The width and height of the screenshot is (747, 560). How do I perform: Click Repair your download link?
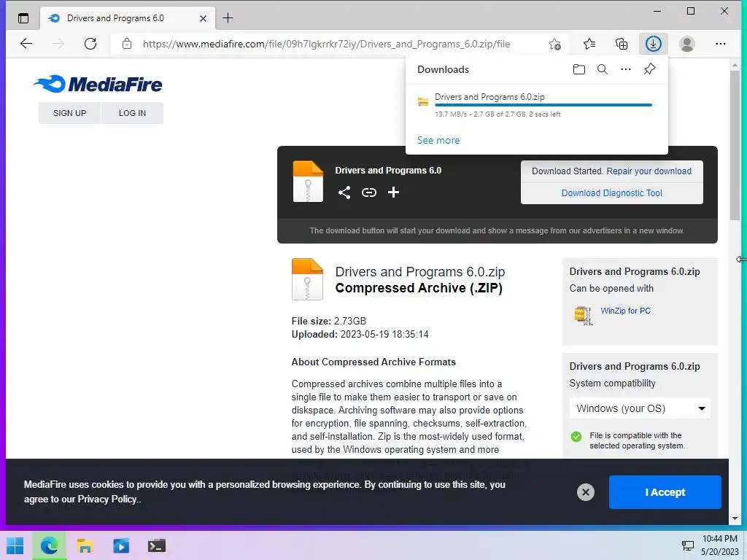[x=649, y=171]
